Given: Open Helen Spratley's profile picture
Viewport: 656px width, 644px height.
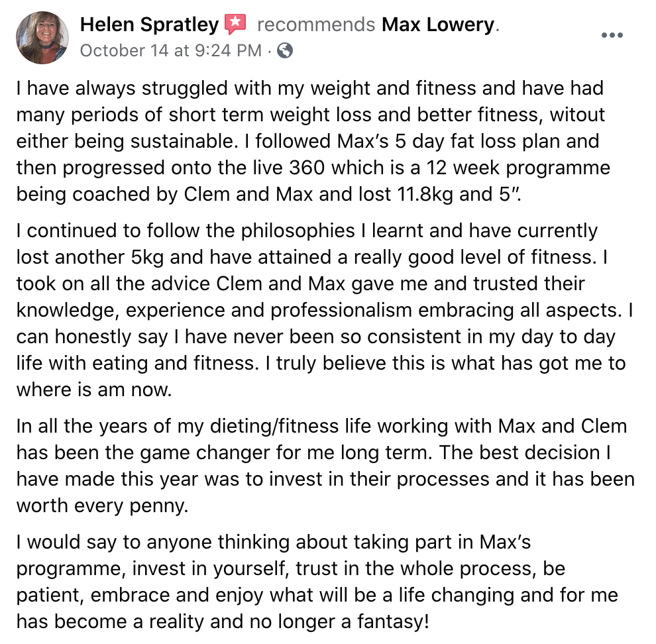Looking at the screenshot, I should [42, 38].
